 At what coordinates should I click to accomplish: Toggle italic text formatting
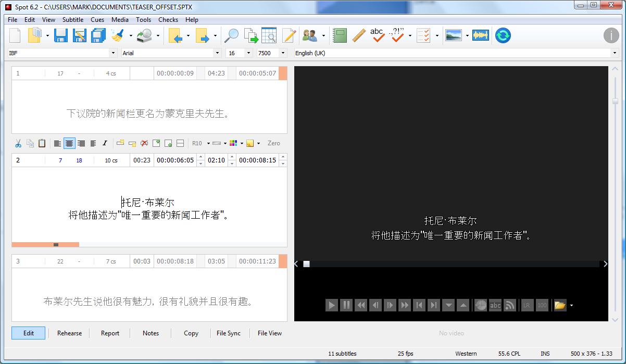(x=105, y=143)
